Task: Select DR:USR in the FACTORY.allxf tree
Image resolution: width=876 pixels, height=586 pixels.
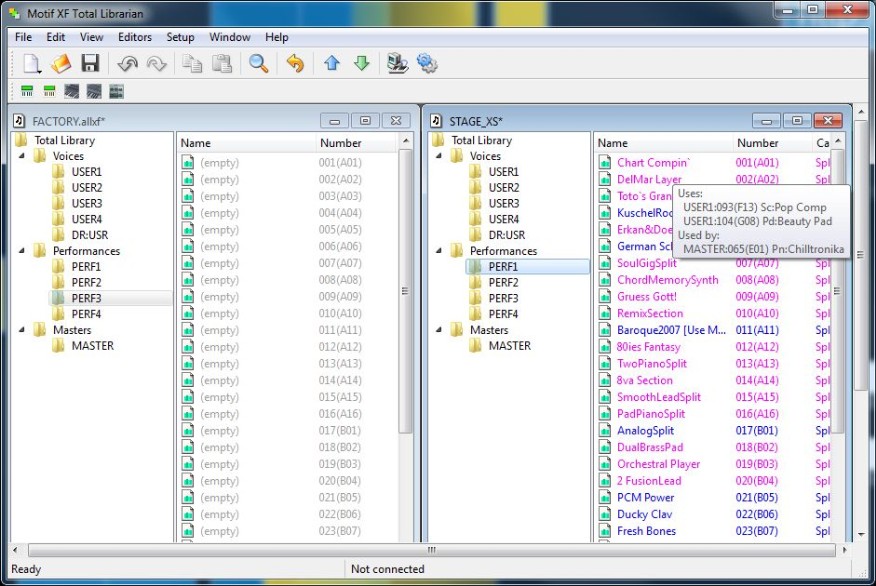Action: point(90,235)
